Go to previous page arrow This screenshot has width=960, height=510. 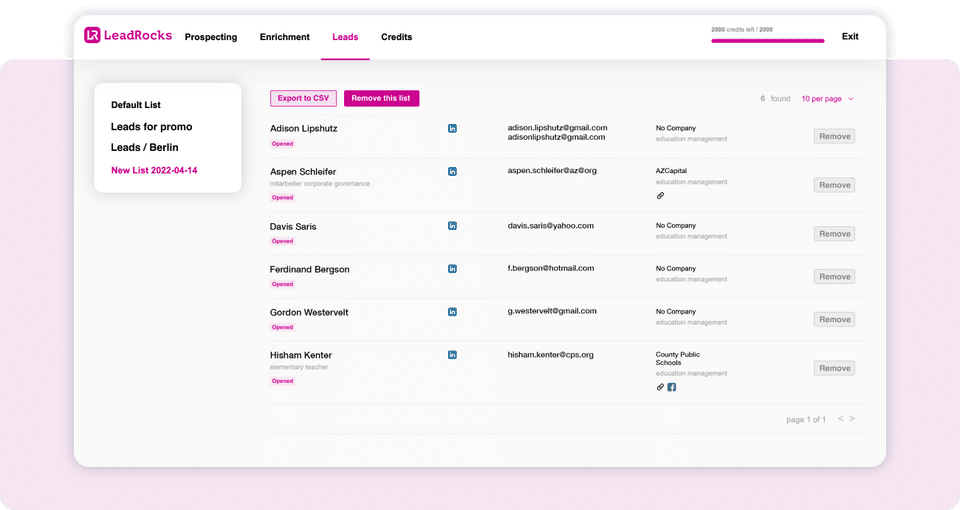[x=841, y=419]
